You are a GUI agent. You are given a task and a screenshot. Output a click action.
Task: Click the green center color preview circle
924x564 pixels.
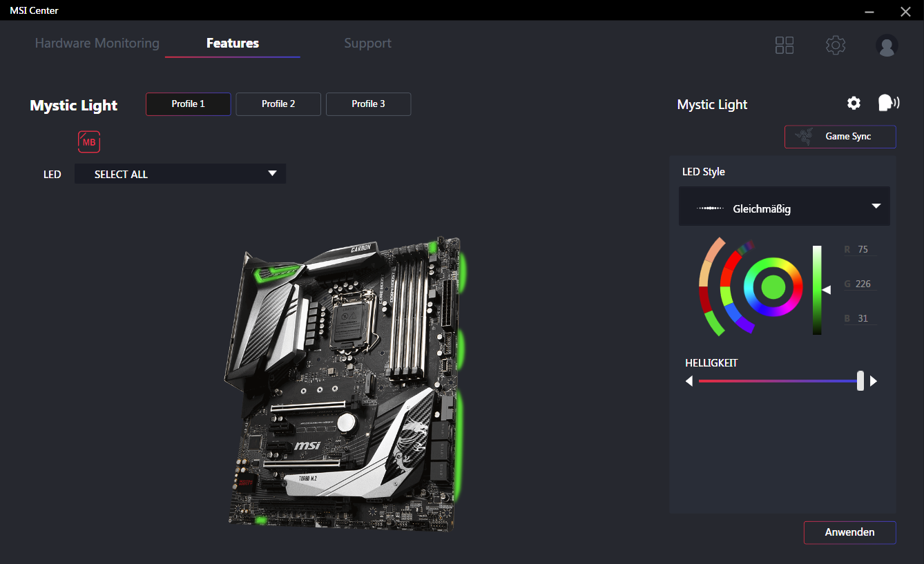point(773,287)
